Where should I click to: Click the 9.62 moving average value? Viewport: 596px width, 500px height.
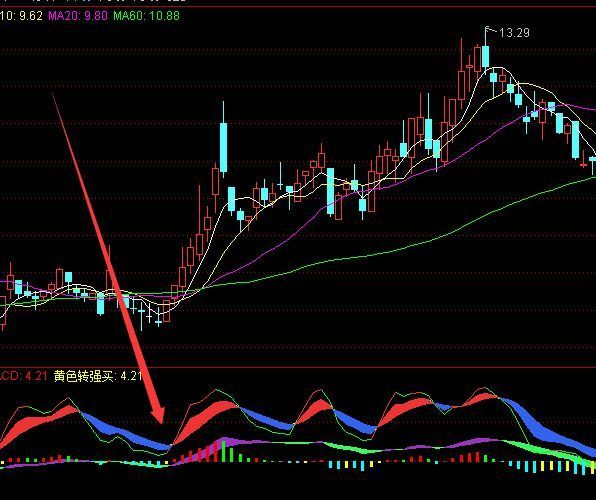(x=30, y=16)
